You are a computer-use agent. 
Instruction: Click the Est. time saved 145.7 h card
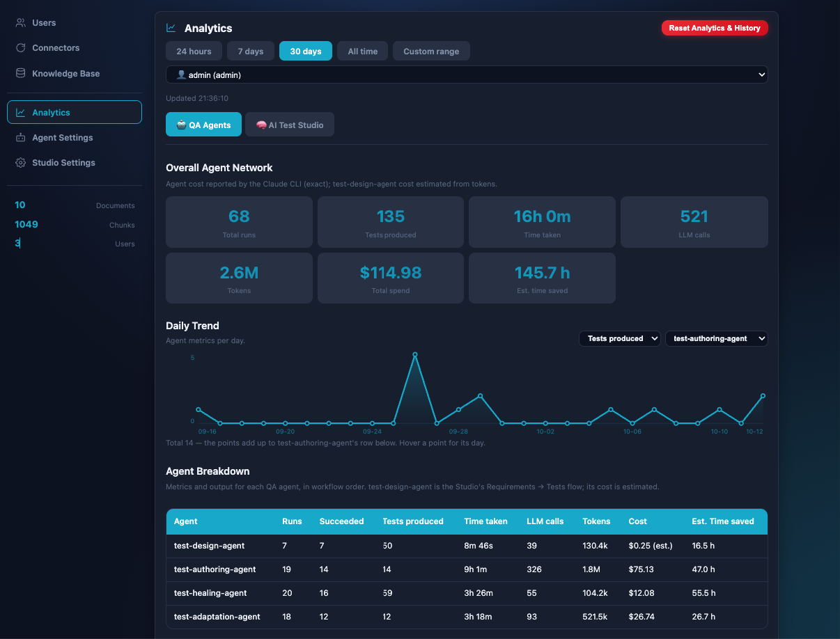click(x=542, y=278)
